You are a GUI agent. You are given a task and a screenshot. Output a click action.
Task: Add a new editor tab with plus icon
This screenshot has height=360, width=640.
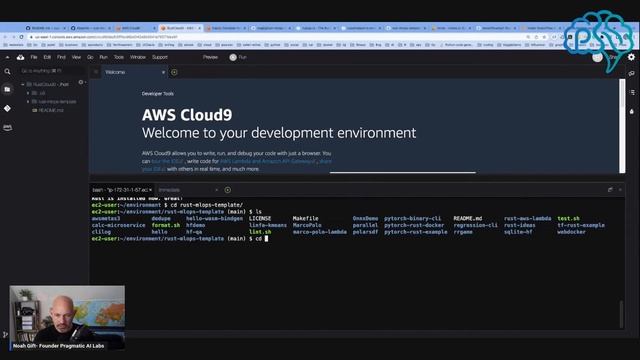pos(174,72)
